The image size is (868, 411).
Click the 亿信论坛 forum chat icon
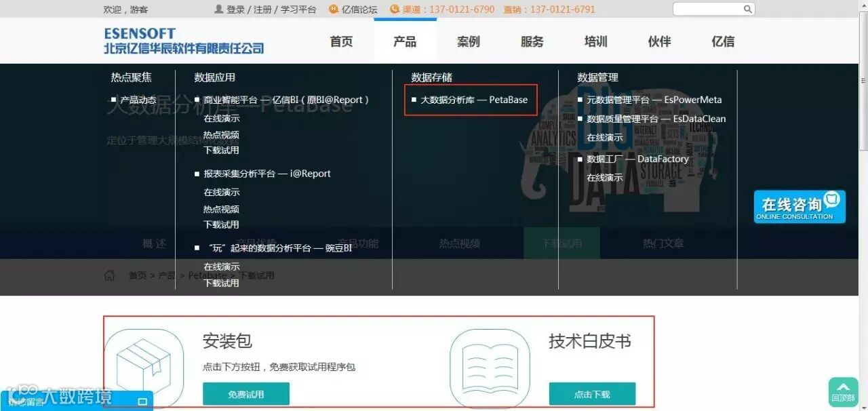click(334, 9)
